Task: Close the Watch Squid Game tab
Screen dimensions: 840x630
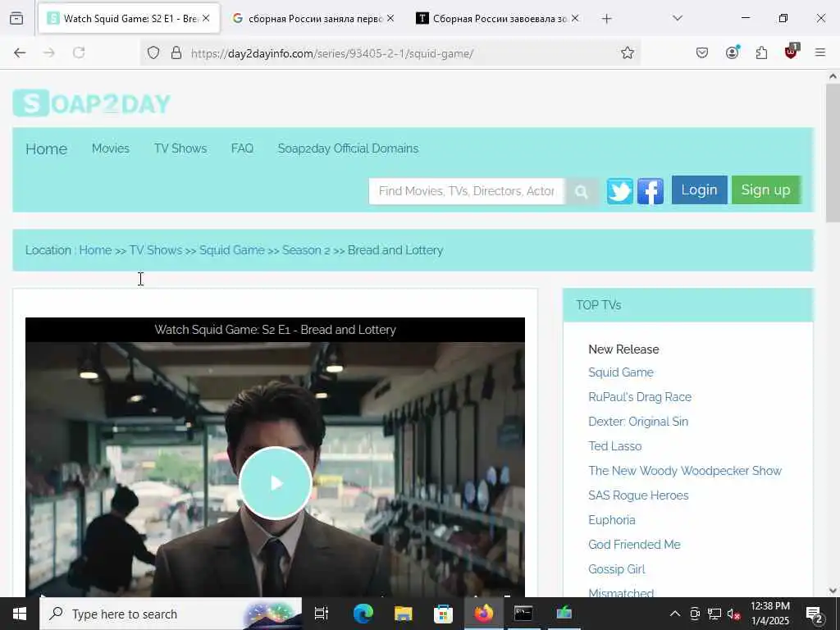Action: 206,18
